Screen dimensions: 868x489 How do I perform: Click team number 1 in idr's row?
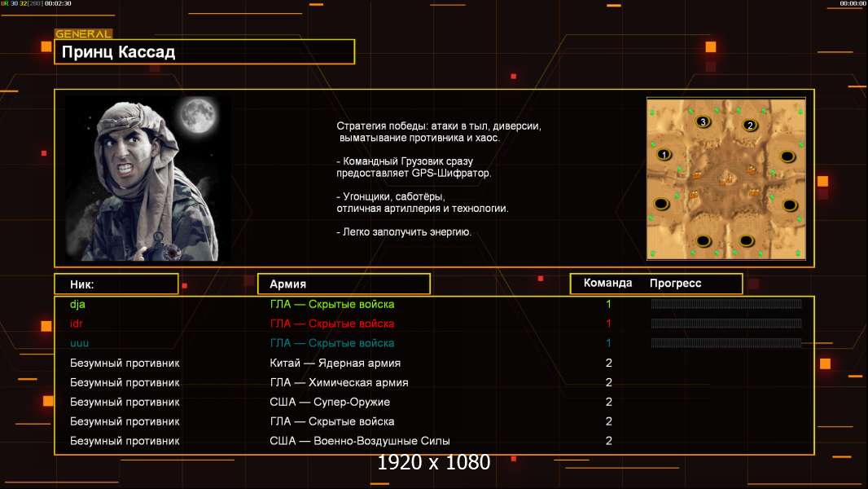point(608,324)
